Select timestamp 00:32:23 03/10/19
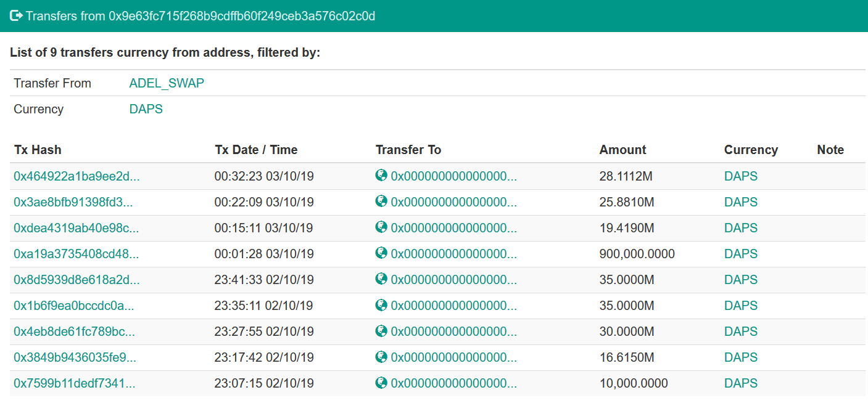Viewport: 868px width, 403px height. [264, 176]
